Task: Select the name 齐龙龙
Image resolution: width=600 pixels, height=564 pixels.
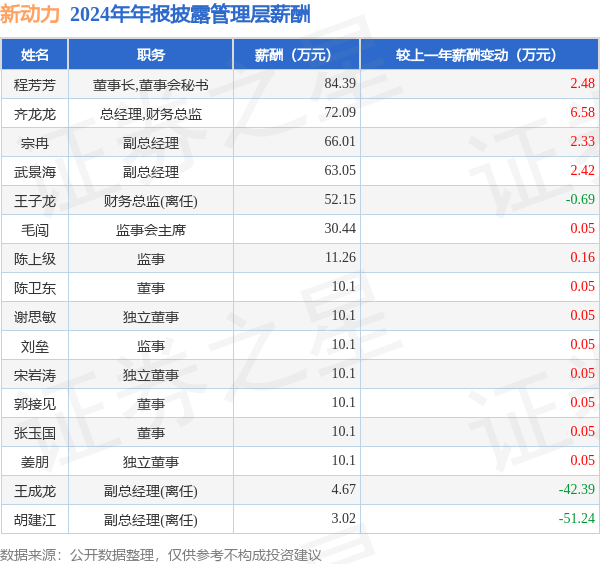Action: point(35,114)
